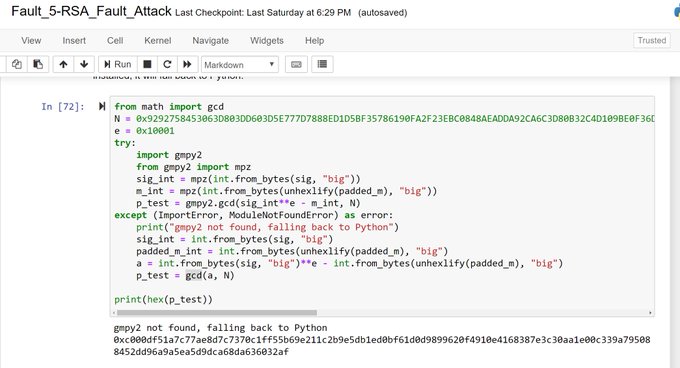Screen dimensions: 680x368
Task: Click the copy cells icon
Action: (17, 64)
